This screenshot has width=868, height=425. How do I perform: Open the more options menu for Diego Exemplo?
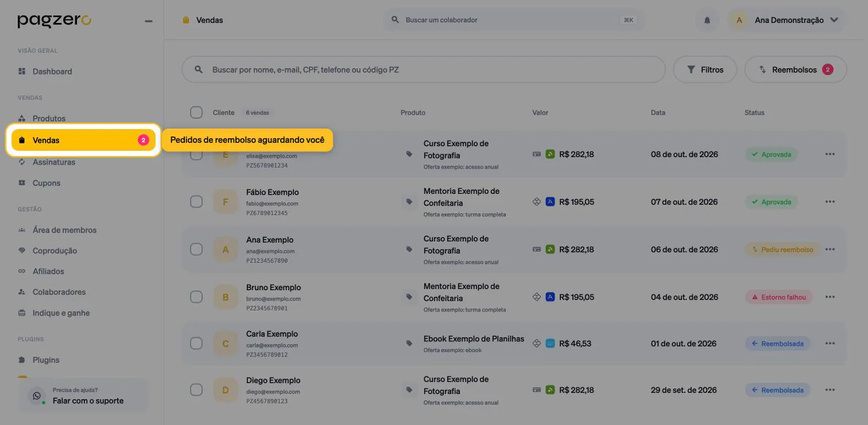pos(830,390)
